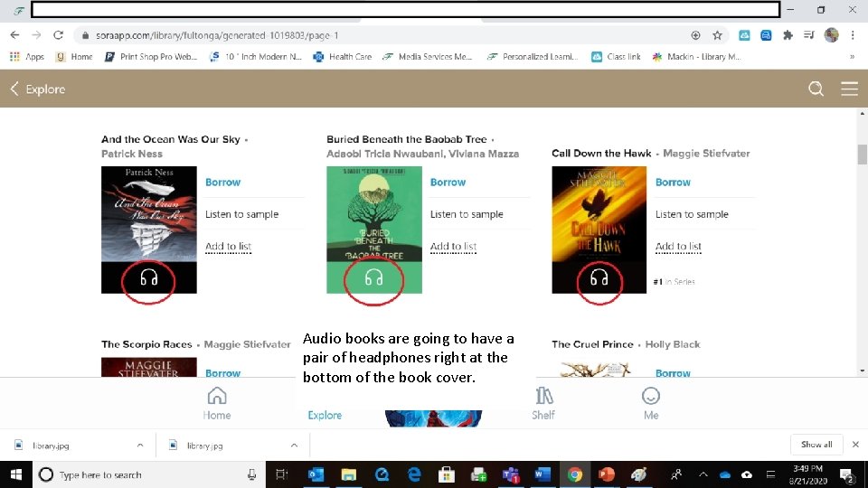This screenshot has height=488, width=868.
Task: Open the media control playlist icon
Action: click(x=808, y=35)
